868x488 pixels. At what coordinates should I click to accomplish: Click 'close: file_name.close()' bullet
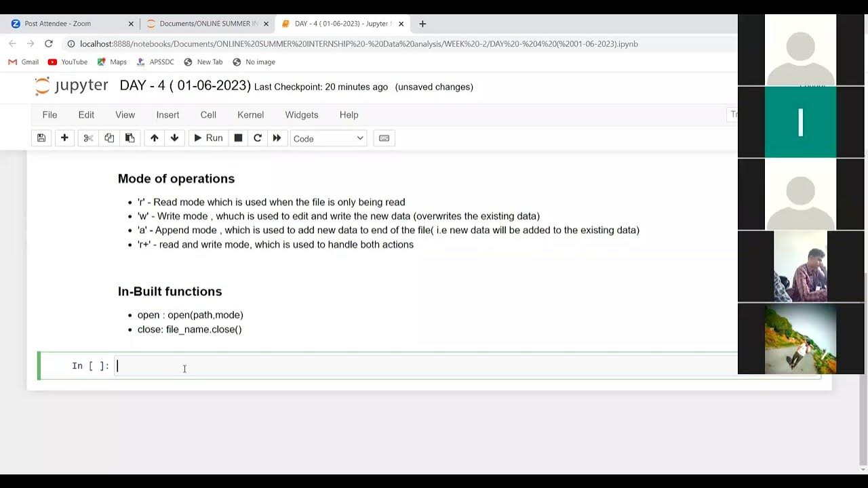(190, 329)
